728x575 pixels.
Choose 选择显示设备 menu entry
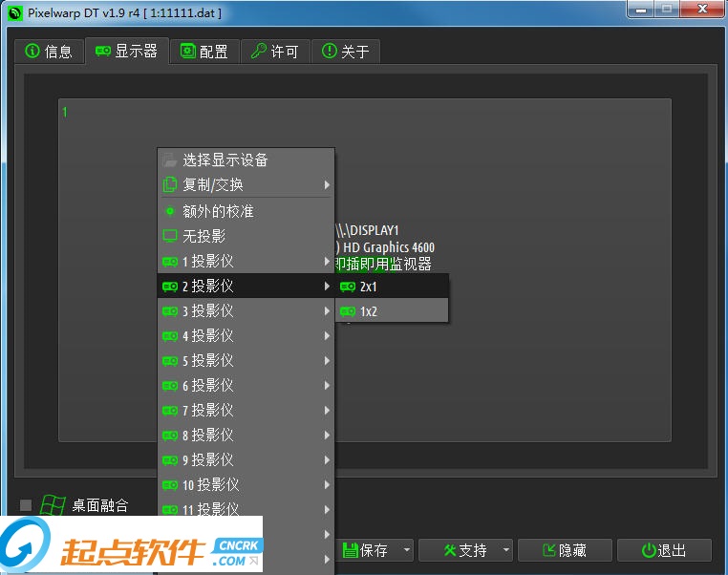[x=246, y=160]
